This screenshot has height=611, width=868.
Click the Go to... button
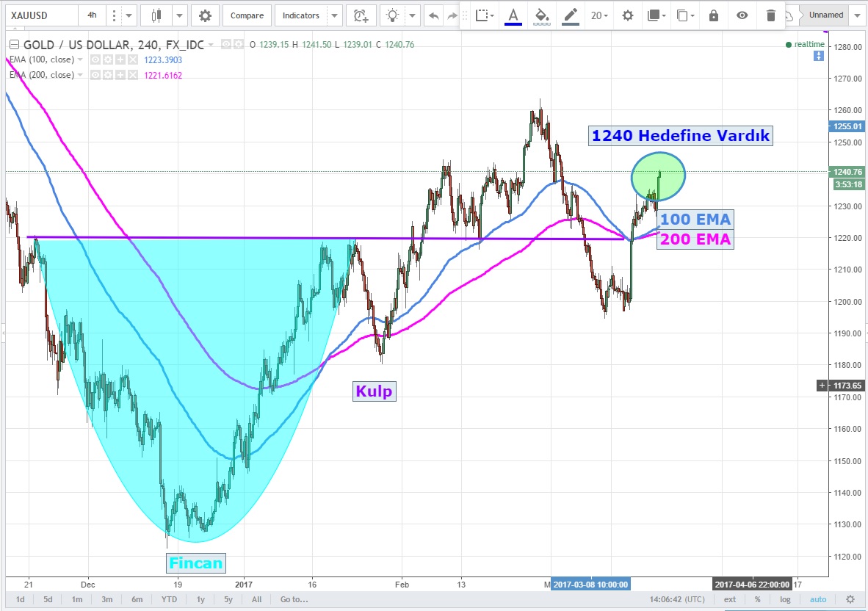[x=294, y=599]
